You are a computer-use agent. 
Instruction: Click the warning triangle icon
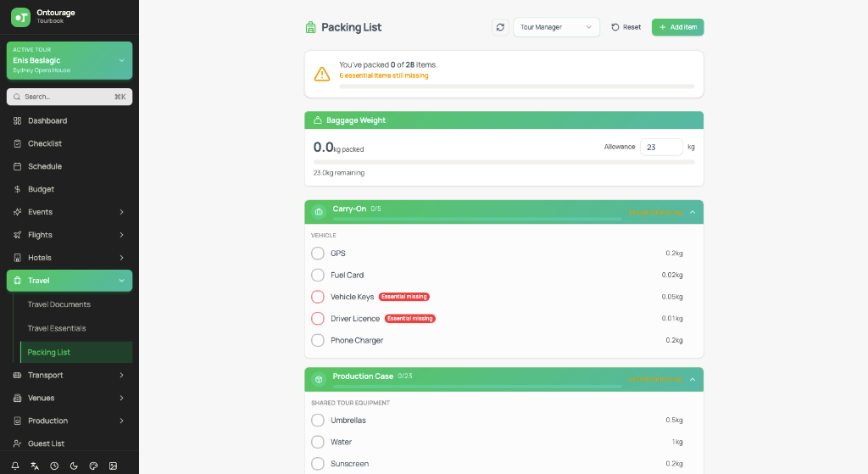point(322,74)
